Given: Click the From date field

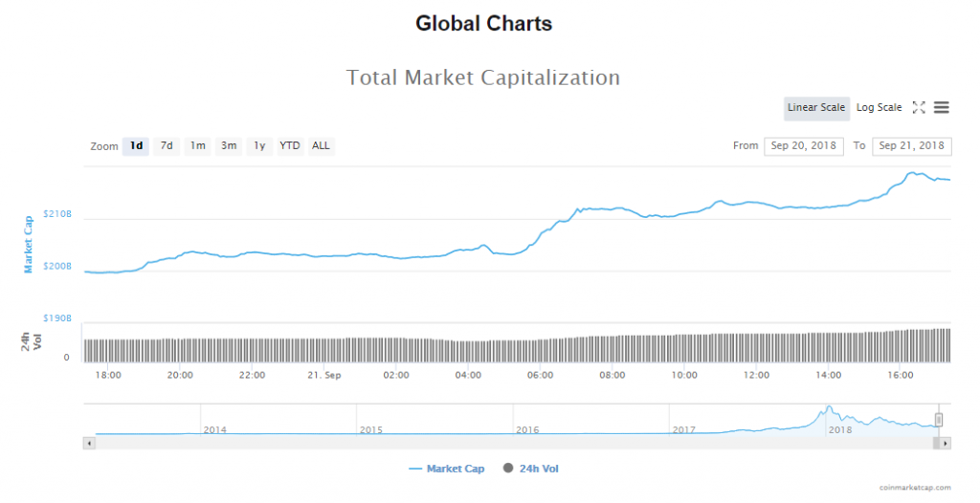Looking at the screenshot, I should click(802, 146).
